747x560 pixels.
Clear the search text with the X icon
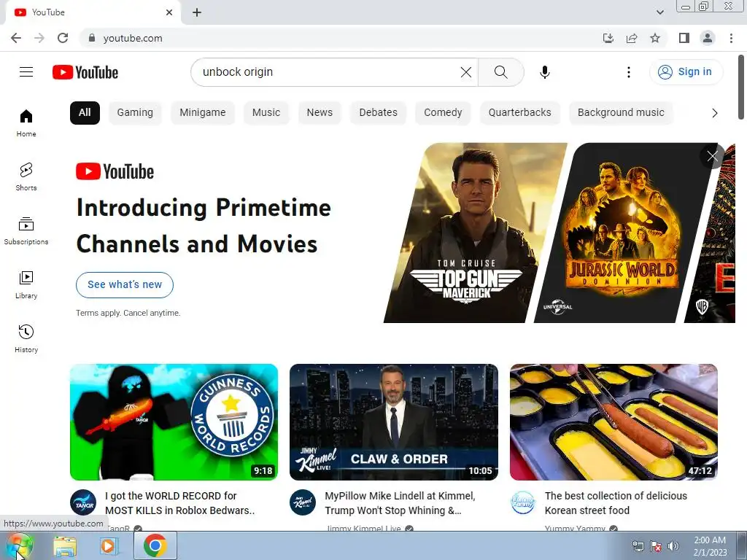click(x=466, y=72)
